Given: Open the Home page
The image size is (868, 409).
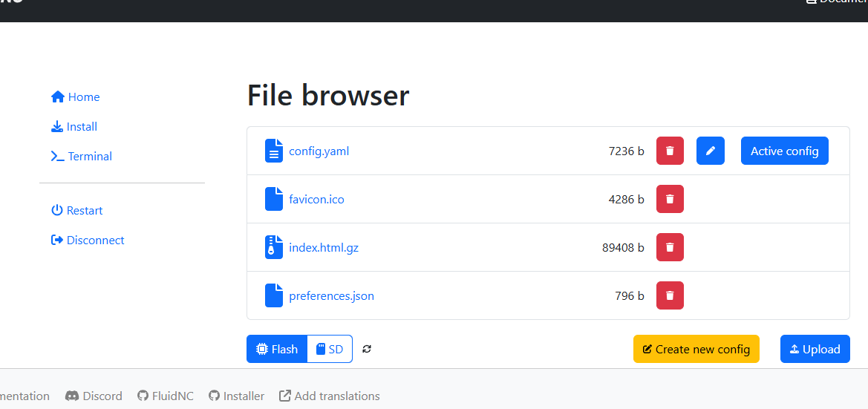Looking at the screenshot, I should pyautogui.click(x=75, y=97).
